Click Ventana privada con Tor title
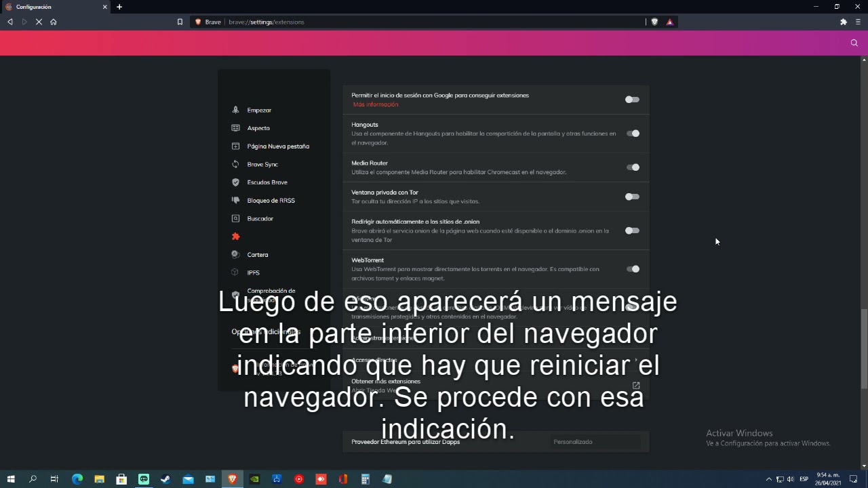The height and width of the screenshot is (488, 868). click(384, 192)
